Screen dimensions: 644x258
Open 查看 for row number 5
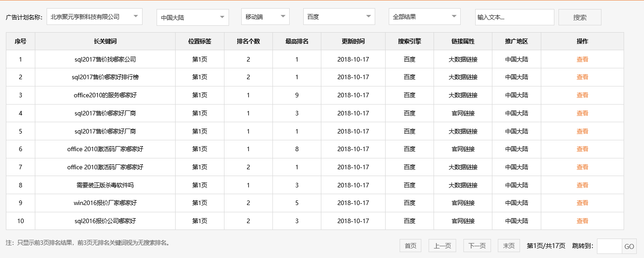pyautogui.click(x=582, y=131)
